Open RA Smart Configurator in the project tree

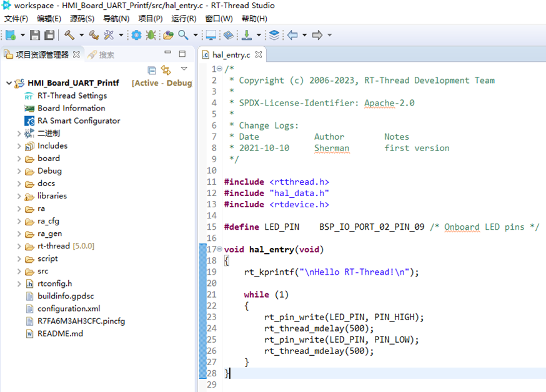[79, 120]
